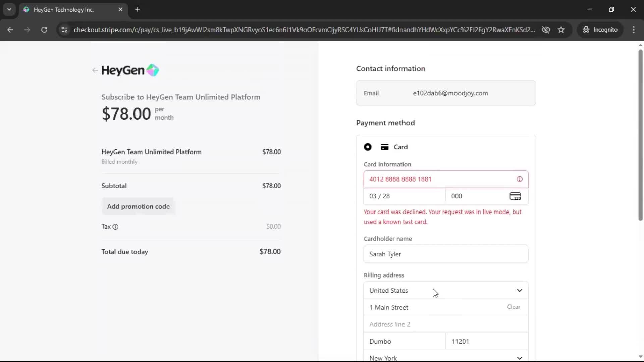The image size is (644, 362).
Task: Select the Card payment radio button
Action: (x=368, y=147)
